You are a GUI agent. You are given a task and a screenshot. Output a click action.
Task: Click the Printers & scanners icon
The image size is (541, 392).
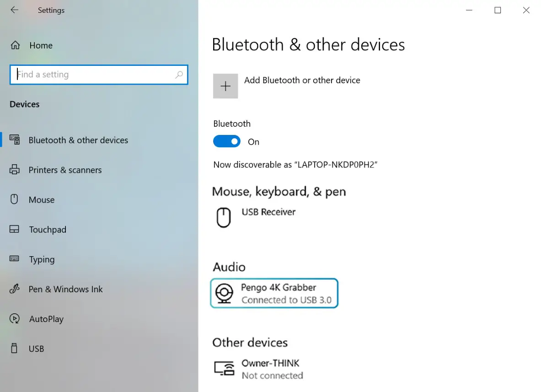[x=15, y=170]
